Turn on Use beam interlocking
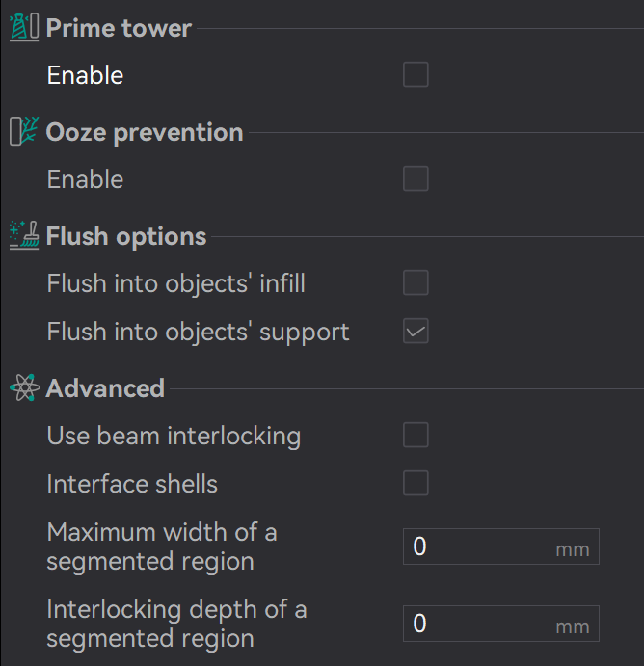Image resolution: width=644 pixels, height=666 pixels. click(416, 436)
